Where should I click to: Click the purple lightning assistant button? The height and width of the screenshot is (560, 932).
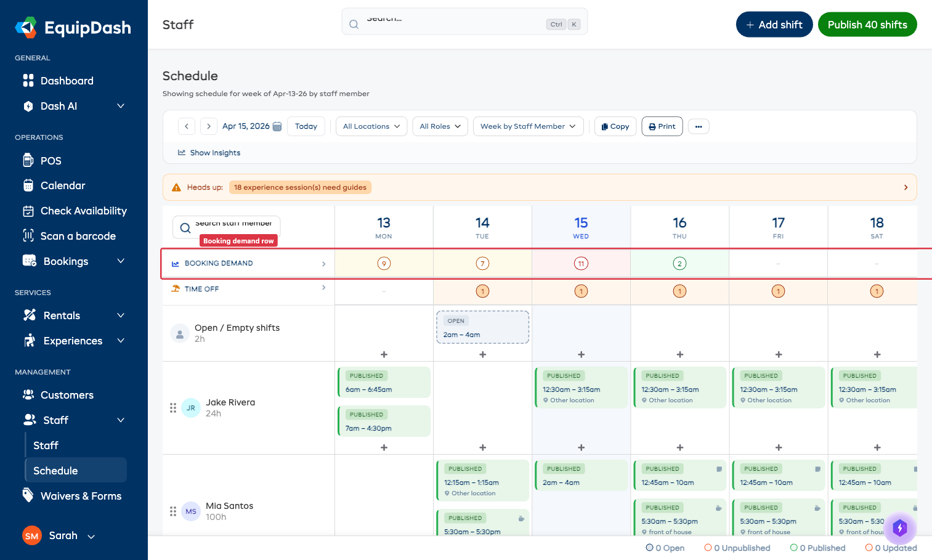pyautogui.click(x=900, y=528)
